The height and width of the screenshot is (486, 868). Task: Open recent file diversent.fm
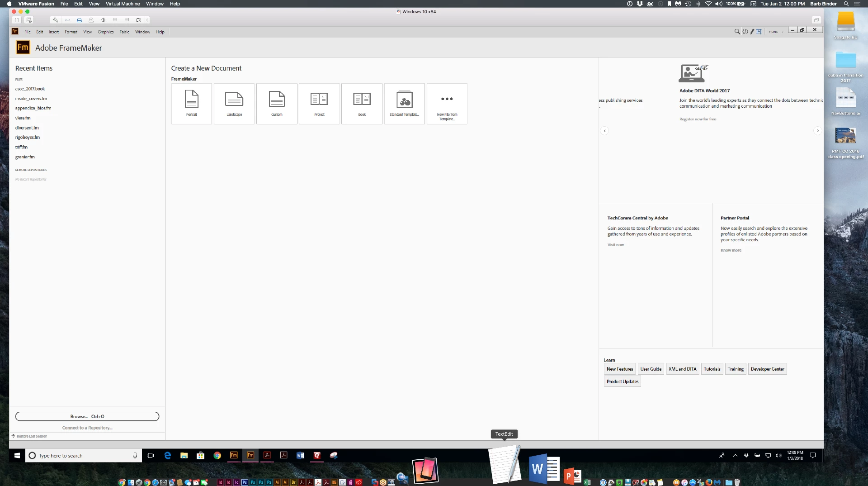point(27,128)
